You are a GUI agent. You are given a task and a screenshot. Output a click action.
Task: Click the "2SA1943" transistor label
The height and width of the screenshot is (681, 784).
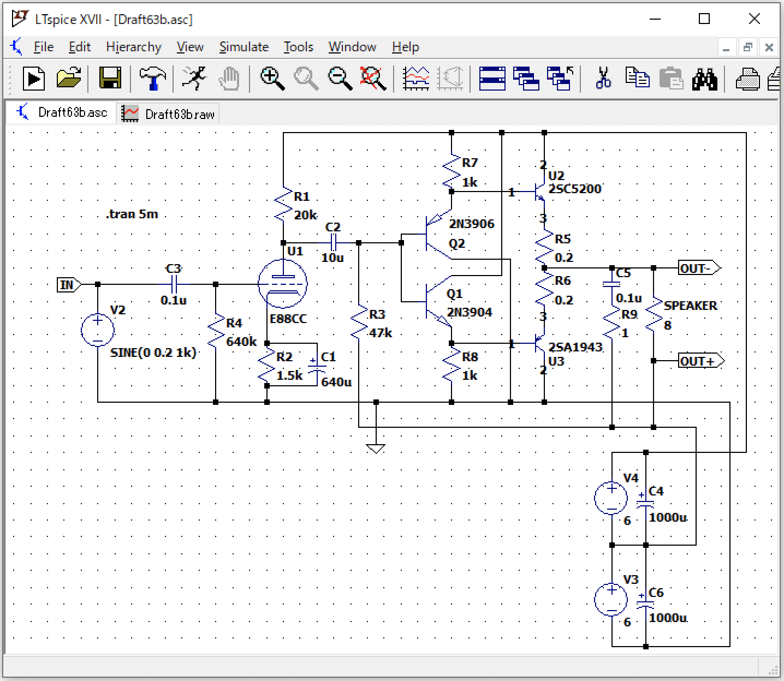coord(575,347)
